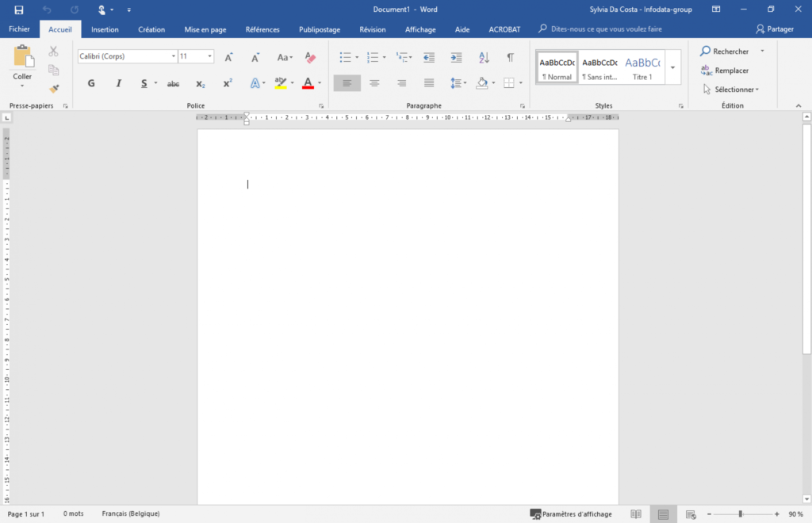Open the Mise en page tab
Screen dimensions: 812x523
(x=205, y=29)
